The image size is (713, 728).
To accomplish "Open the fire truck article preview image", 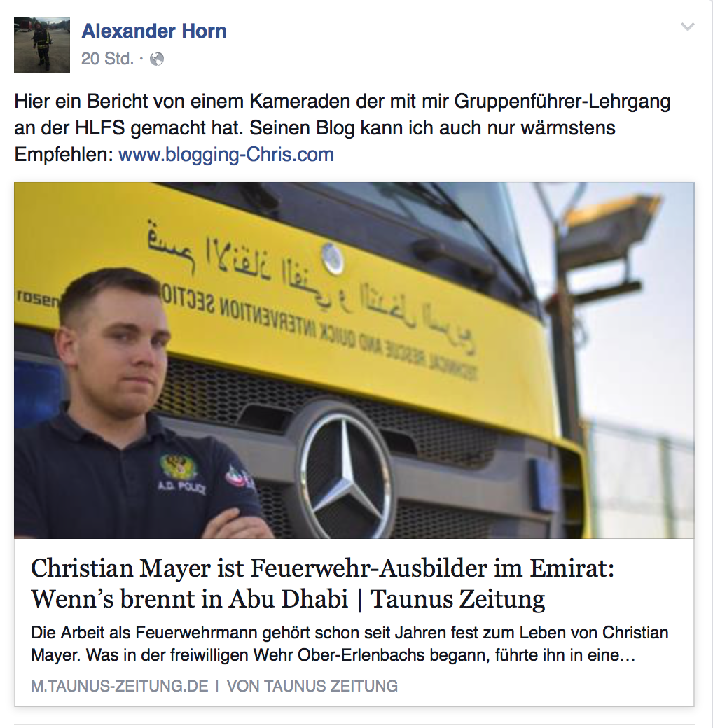I will click(354, 360).
